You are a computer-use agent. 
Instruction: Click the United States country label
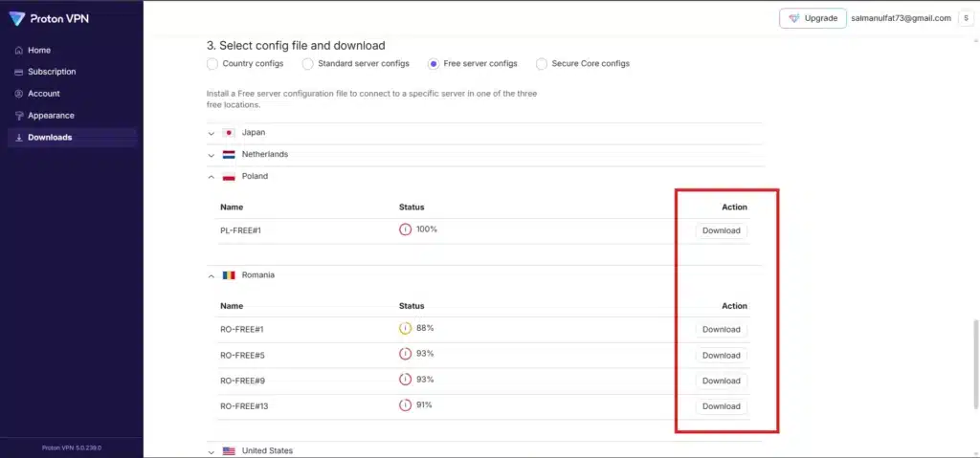coord(267,450)
